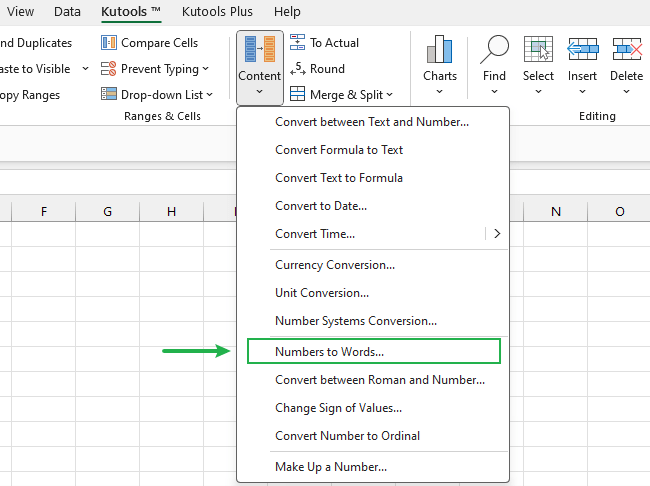The height and width of the screenshot is (486, 650).
Task: Open the Help tab
Action: 287,12
